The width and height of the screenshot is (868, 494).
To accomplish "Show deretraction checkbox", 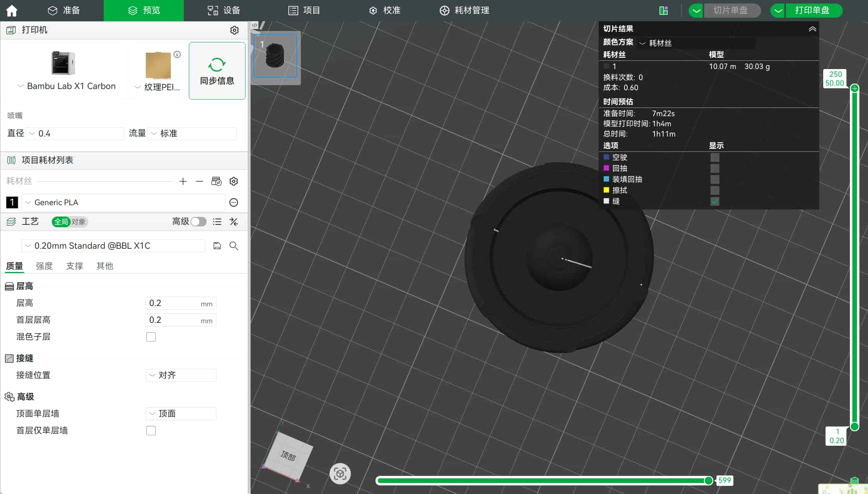I will point(715,179).
